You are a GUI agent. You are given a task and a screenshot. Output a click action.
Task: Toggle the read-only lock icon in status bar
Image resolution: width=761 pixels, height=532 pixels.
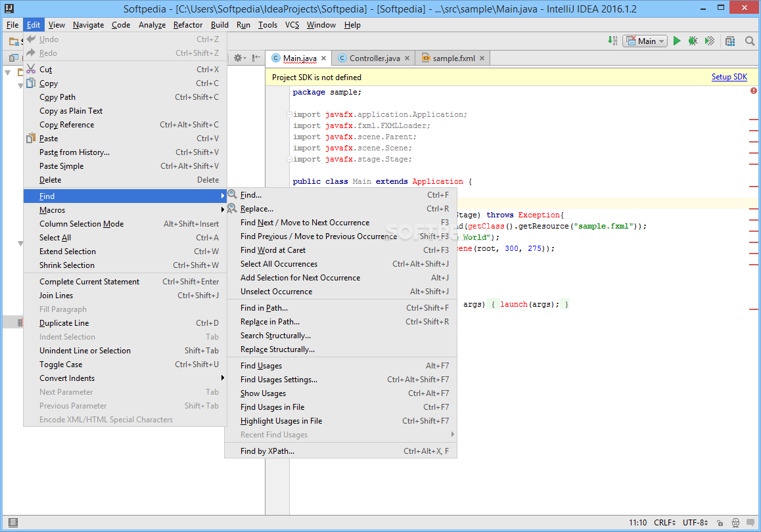(720, 523)
